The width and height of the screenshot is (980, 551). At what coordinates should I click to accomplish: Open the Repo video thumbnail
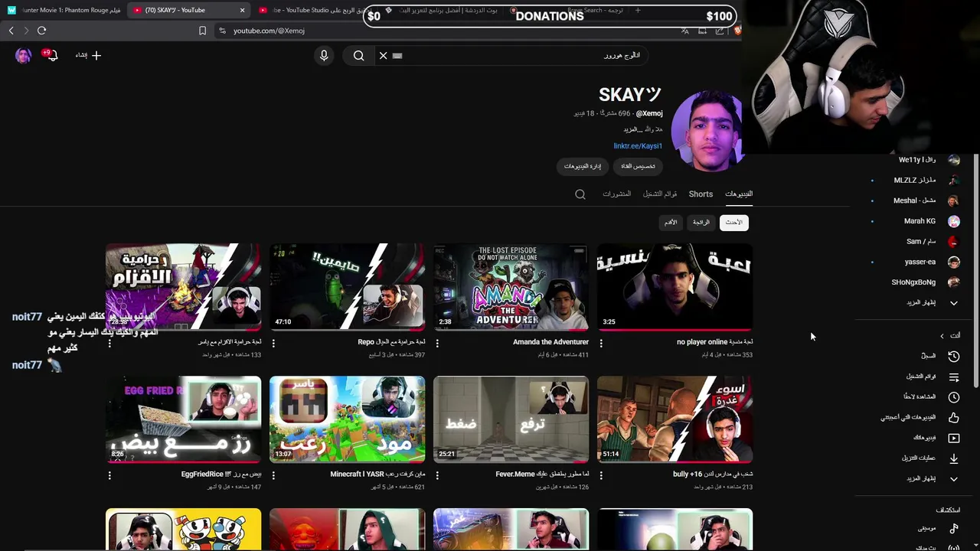click(x=347, y=287)
